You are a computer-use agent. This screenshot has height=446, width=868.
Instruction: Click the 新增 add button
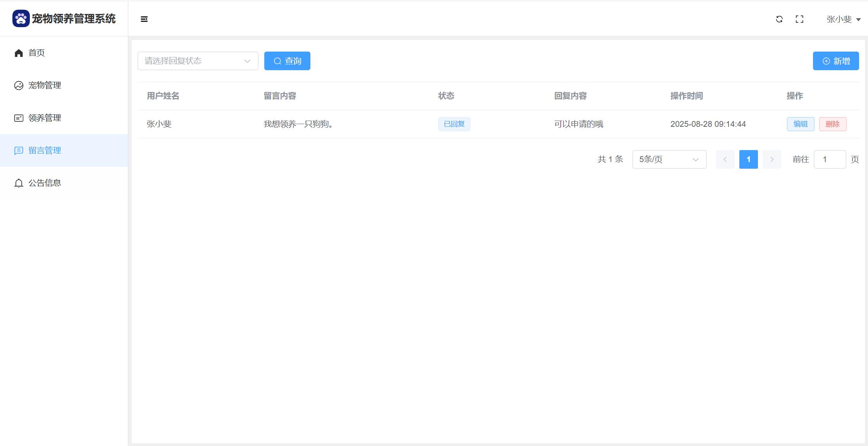pos(836,61)
